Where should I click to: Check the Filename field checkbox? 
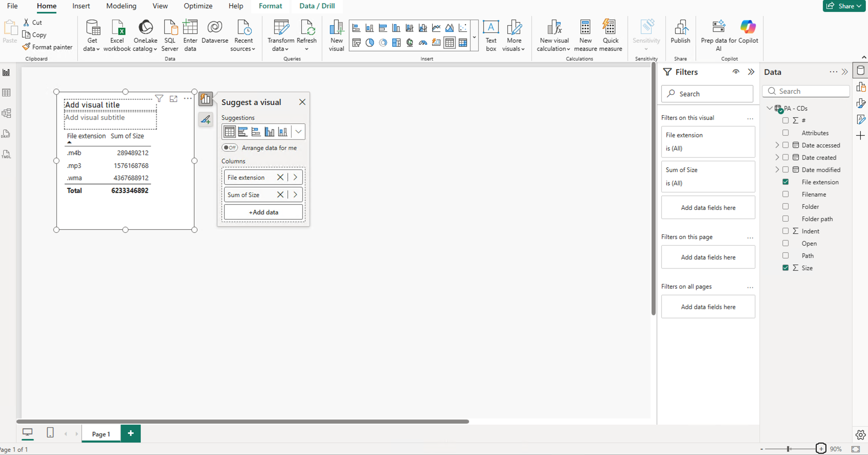click(785, 194)
